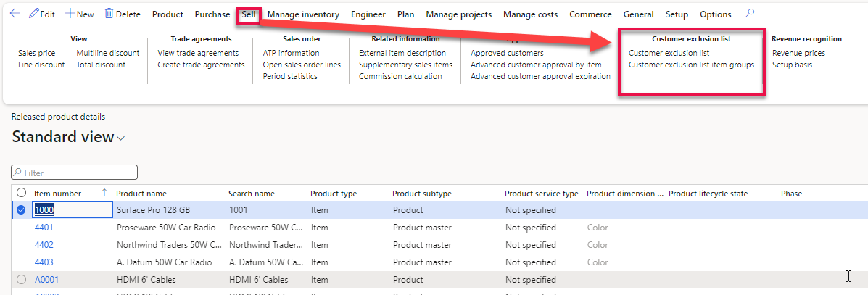Open item 4401 link

point(44,228)
